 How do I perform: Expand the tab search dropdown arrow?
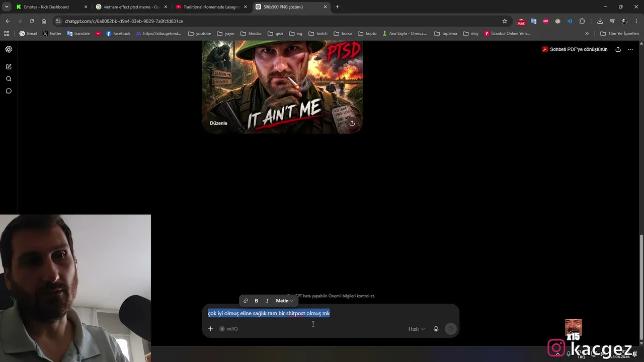point(7,7)
